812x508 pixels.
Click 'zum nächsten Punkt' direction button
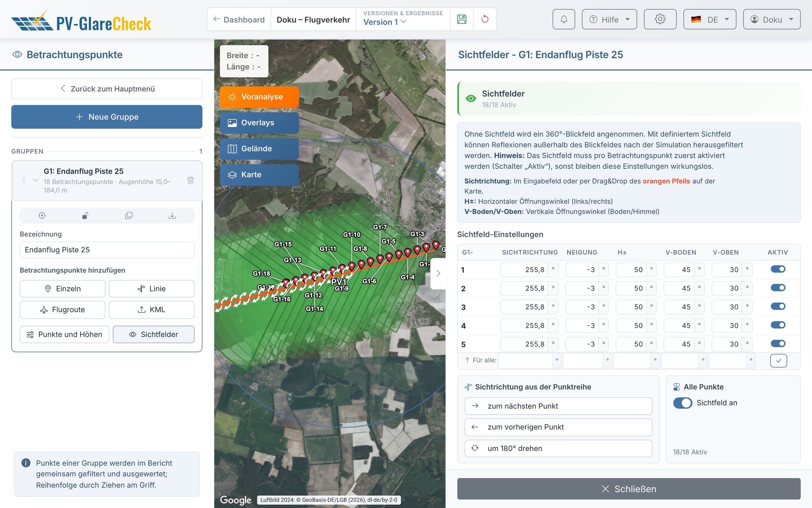(x=558, y=406)
